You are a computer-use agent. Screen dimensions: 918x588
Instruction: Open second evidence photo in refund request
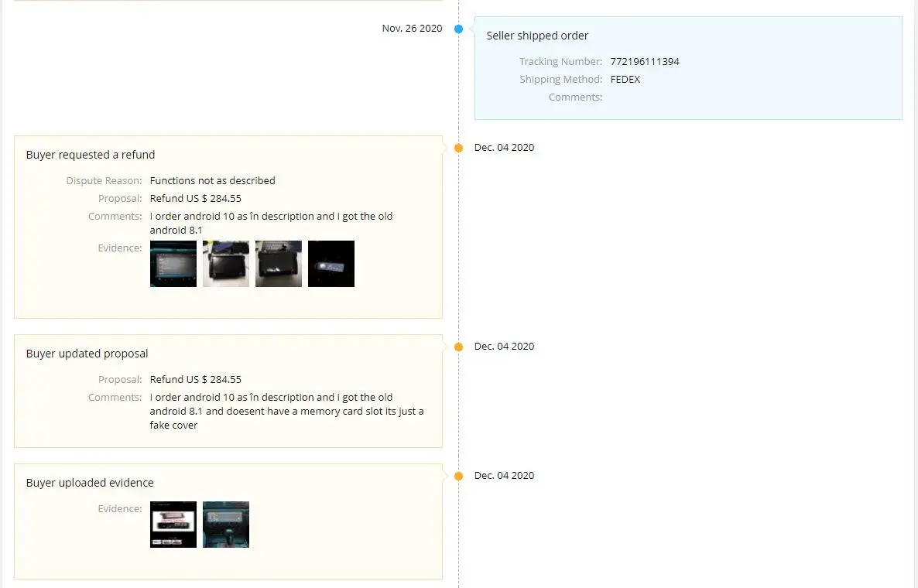[x=226, y=264]
